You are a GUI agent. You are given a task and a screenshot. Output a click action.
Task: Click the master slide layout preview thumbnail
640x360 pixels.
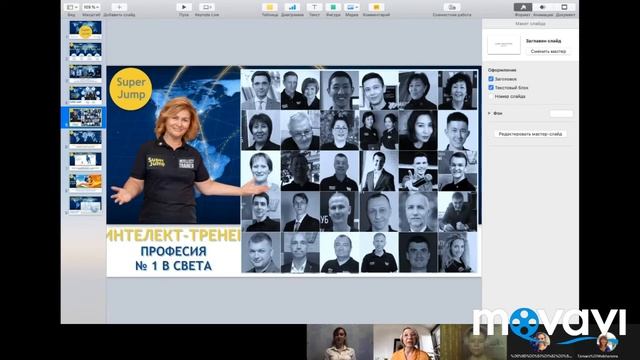504,44
